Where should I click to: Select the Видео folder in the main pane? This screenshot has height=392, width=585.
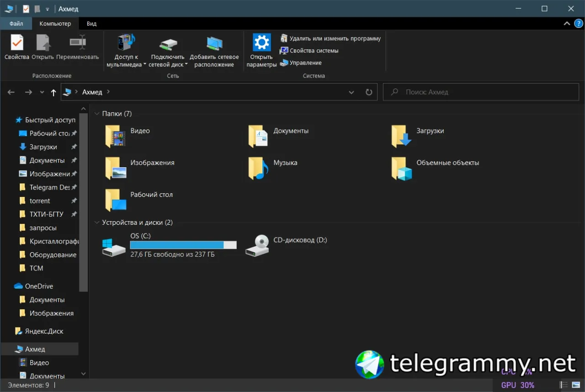[x=128, y=136]
